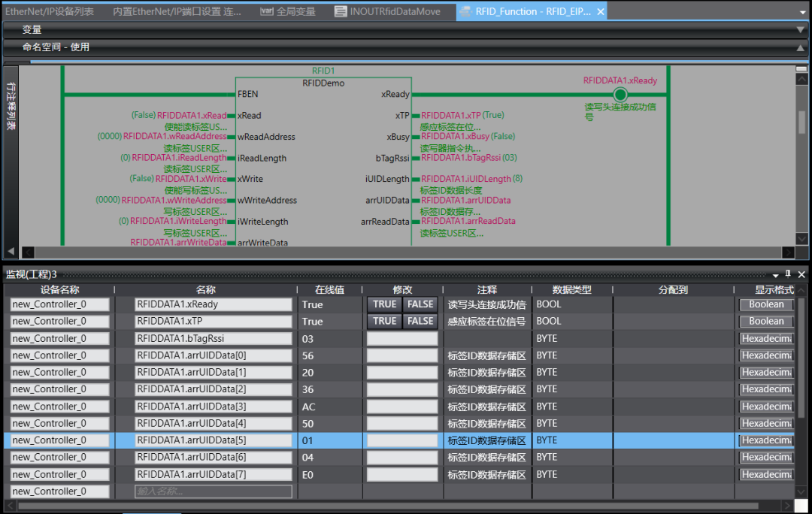
Task: Set RFIDDATA1.xReady to TRUE
Action: [384, 304]
